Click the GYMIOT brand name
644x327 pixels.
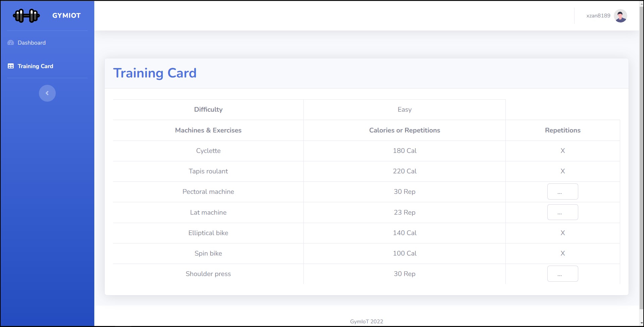point(66,15)
